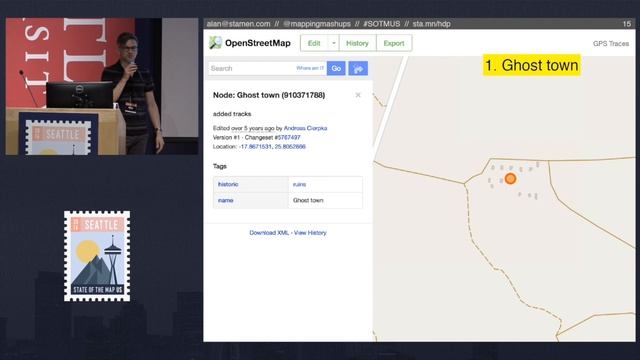The image size is (640, 360).
Task: Click the 'Where am I?' link
Action: click(x=310, y=68)
